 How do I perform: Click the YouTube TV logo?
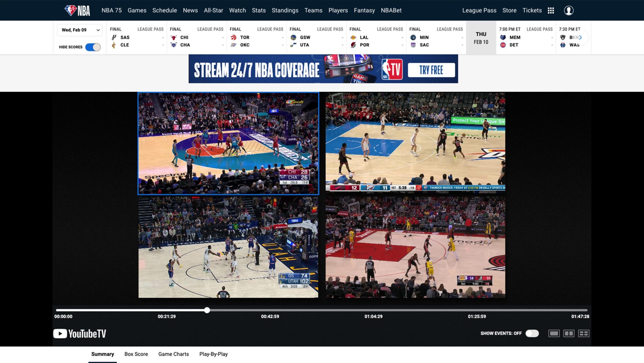[80, 333]
